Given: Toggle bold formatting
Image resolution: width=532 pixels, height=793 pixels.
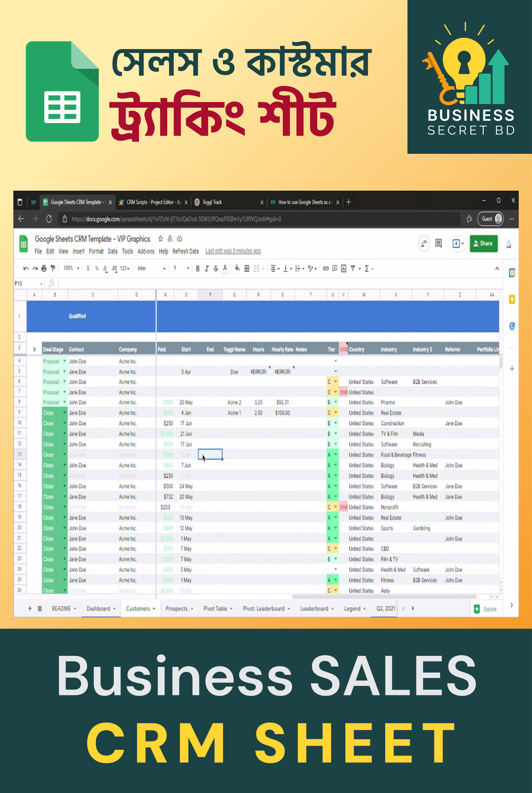Looking at the screenshot, I should tap(198, 268).
